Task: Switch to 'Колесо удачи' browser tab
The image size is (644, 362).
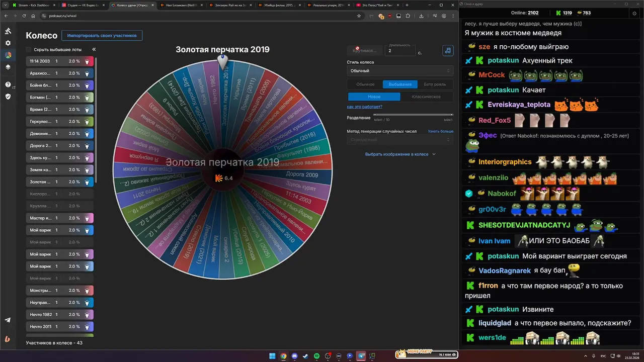Action: [x=133, y=5]
